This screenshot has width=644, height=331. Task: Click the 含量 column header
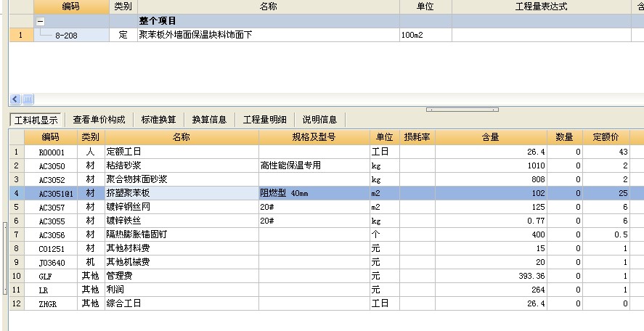(491, 137)
